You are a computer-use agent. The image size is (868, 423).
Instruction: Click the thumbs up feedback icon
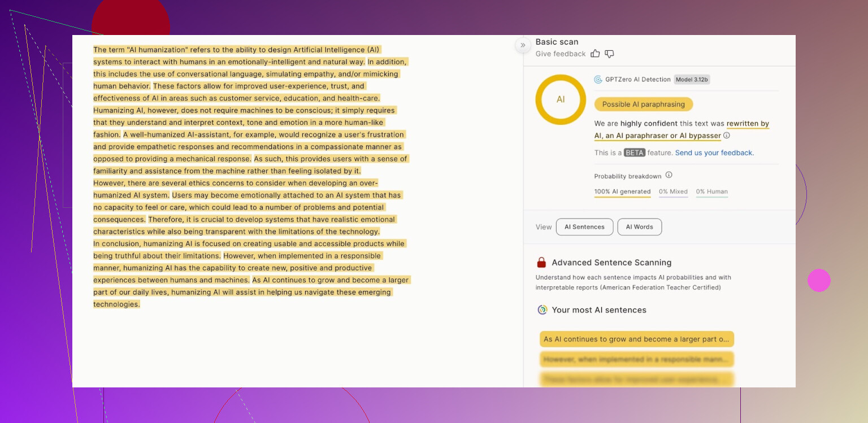tap(595, 54)
